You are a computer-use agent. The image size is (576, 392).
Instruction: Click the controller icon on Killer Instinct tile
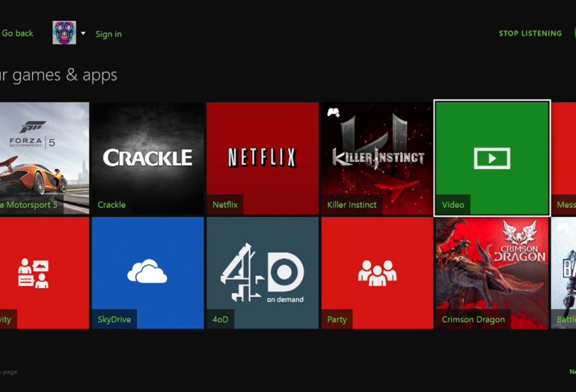(333, 113)
